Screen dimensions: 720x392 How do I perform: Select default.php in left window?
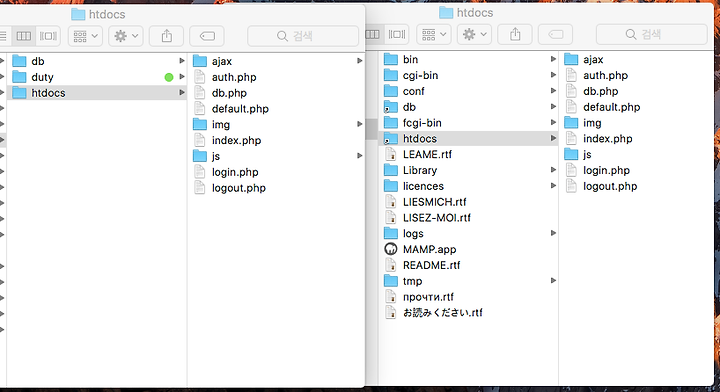click(276, 109)
